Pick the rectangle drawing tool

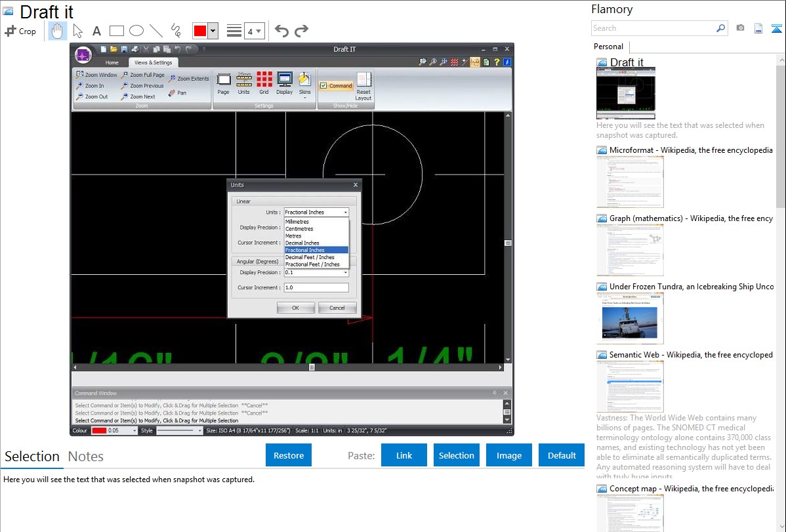point(116,31)
